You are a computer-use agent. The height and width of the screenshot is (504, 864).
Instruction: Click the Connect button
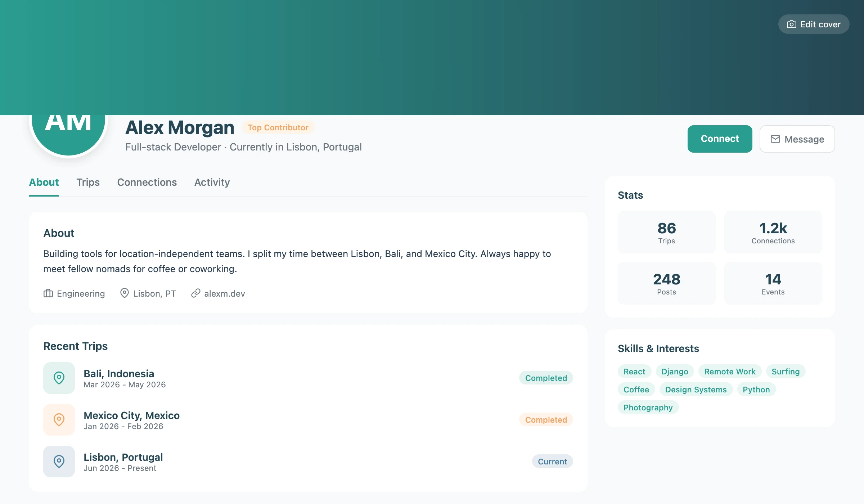pyautogui.click(x=720, y=139)
